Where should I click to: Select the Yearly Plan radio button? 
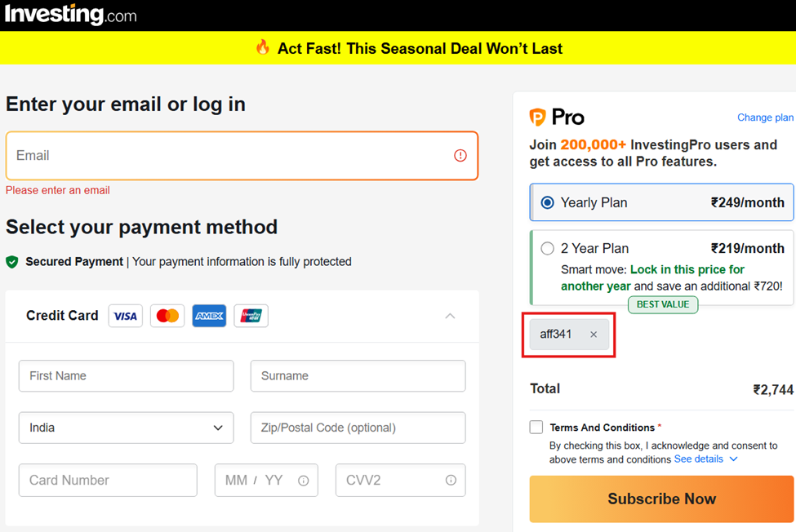(547, 202)
